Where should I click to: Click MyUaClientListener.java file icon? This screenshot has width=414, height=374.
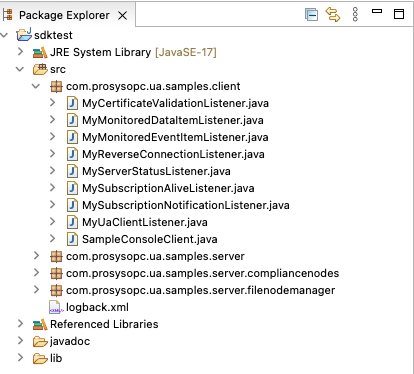[x=72, y=222]
